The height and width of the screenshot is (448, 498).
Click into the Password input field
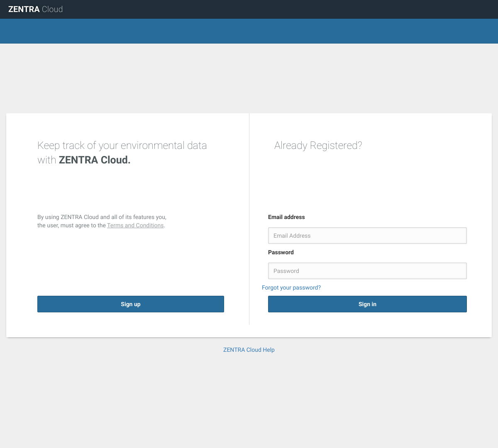tap(367, 271)
